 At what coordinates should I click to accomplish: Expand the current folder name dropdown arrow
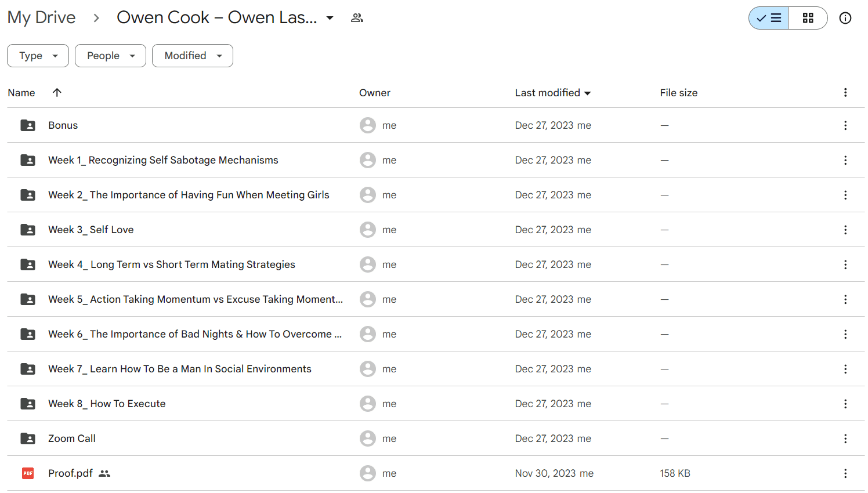[x=330, y=18]
